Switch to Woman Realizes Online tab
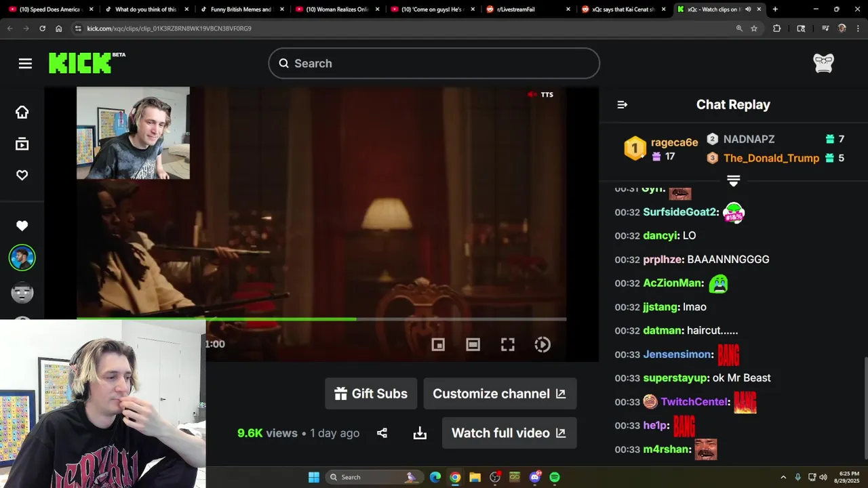 [x=336, y=9]
